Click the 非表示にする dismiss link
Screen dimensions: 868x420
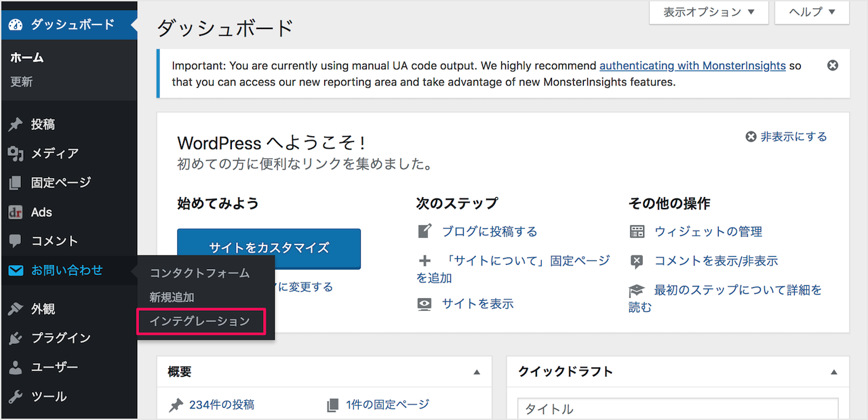(x=787, y=137)
